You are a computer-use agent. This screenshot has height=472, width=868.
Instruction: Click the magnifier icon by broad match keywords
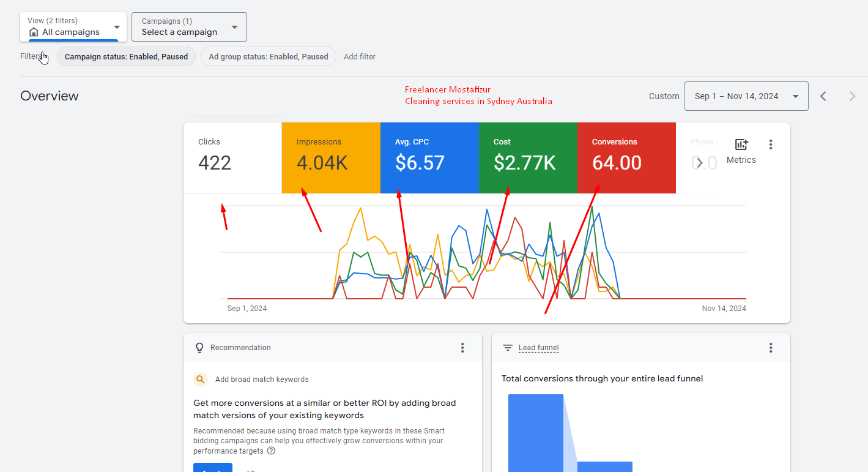201,380
